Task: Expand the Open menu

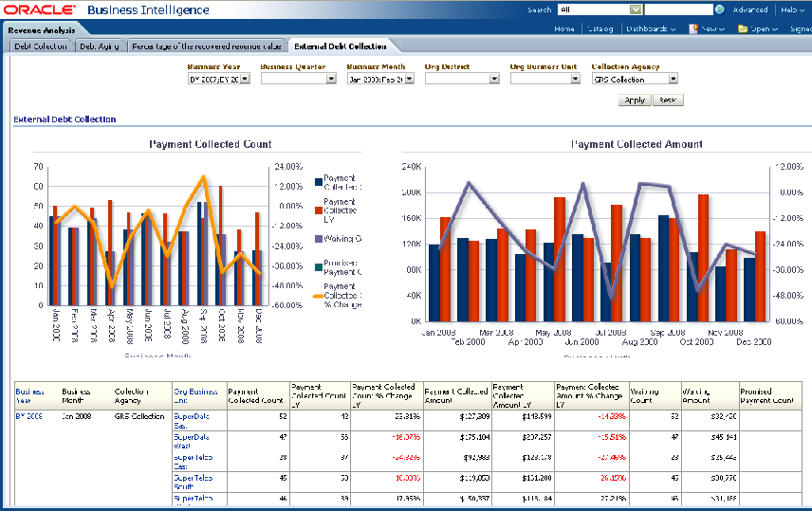Action: (x=764, y=28)
